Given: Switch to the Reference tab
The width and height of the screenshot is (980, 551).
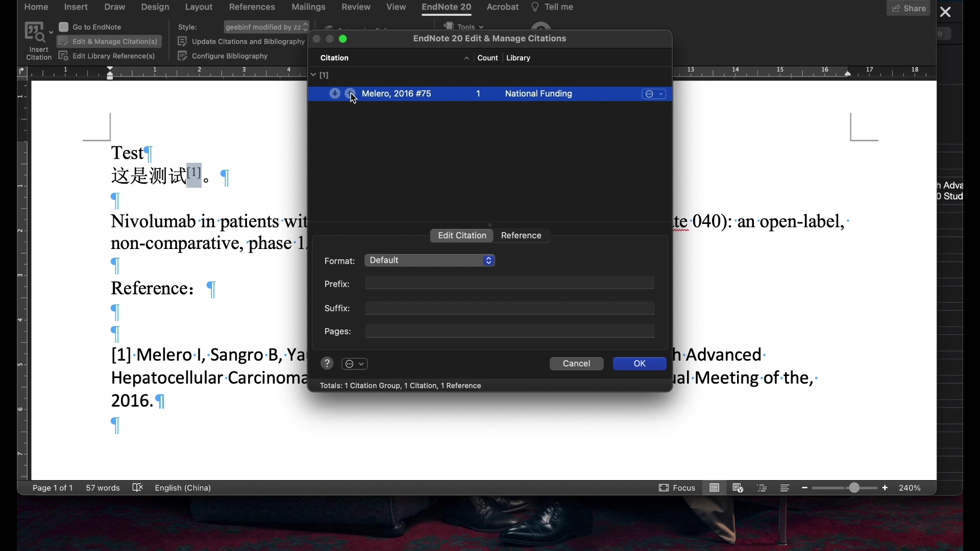Looking at the screenshot, I should [521, 236].
